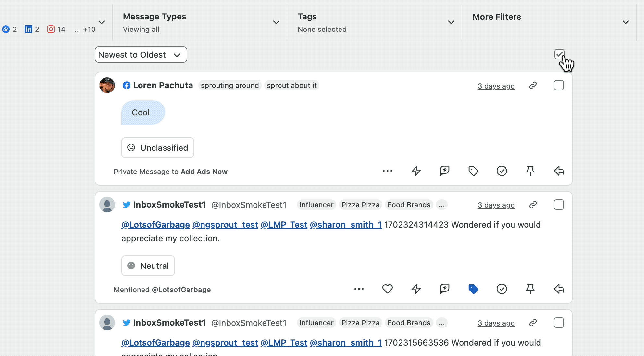Toggle the select all messages checkbox
Screen dimensions: 644x356
click(x=559, y=54)
